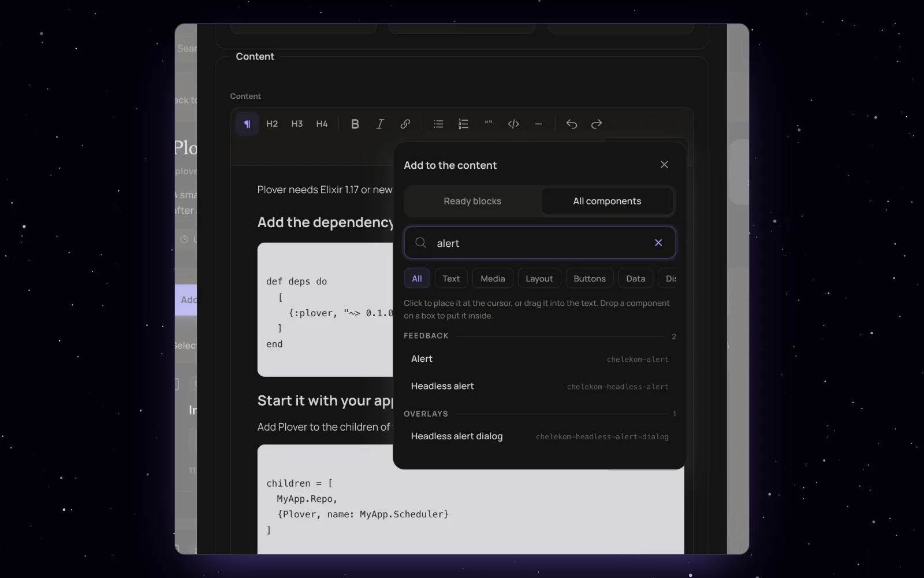Click the 'MyApp.Repo,' code line
This screenshot has height=578, width=924.
307,499
